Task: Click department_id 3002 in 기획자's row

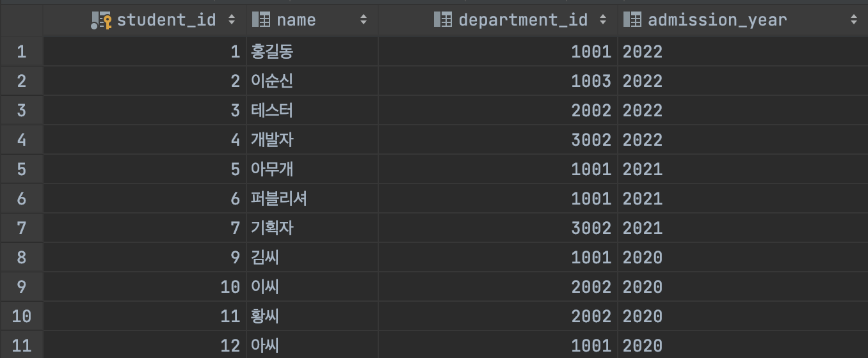Action: tap(497, 228)
